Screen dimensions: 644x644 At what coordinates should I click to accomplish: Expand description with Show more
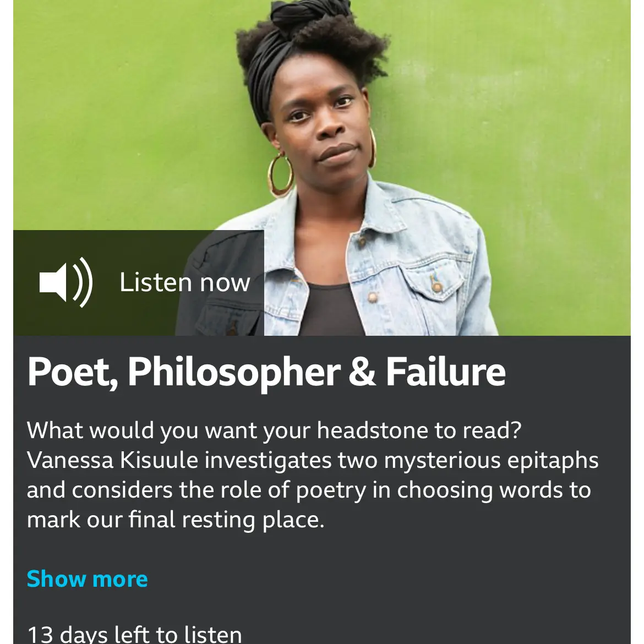point(88,579)
